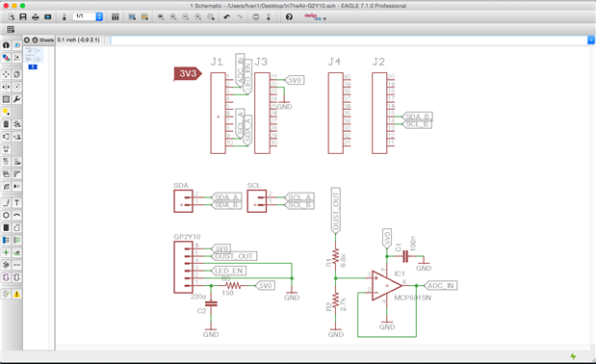Click the Zoom out magnifier
The width and height of the screenshot is (596, 364).
tap(186, 16)
